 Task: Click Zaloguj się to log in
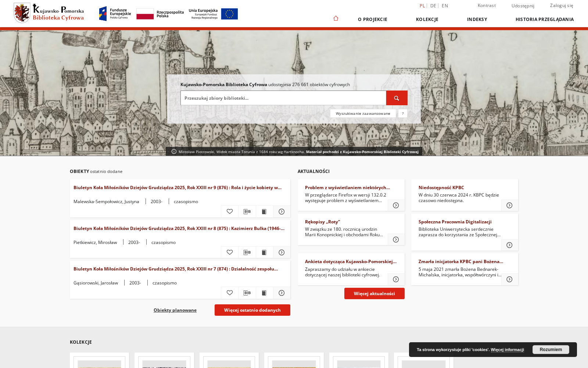pos(562,6)
